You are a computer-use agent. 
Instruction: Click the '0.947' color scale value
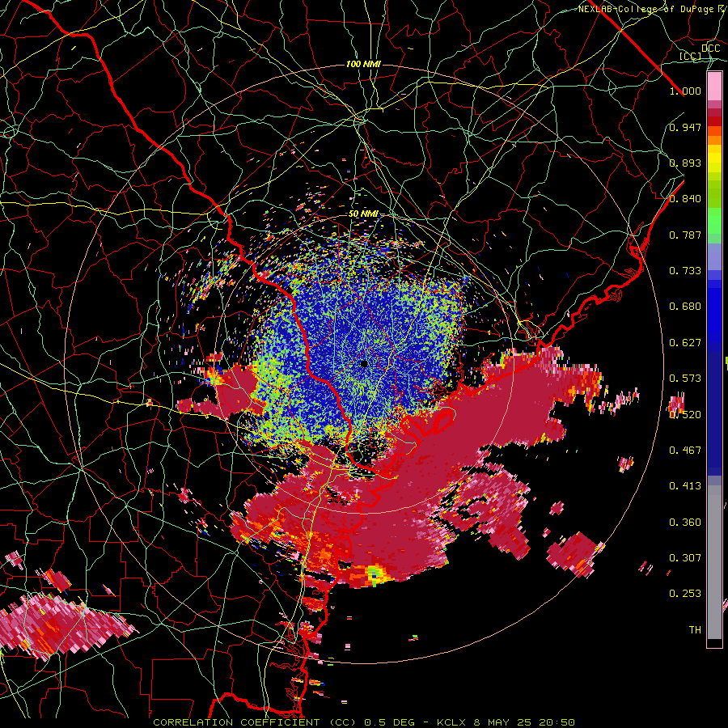(685, 127)
